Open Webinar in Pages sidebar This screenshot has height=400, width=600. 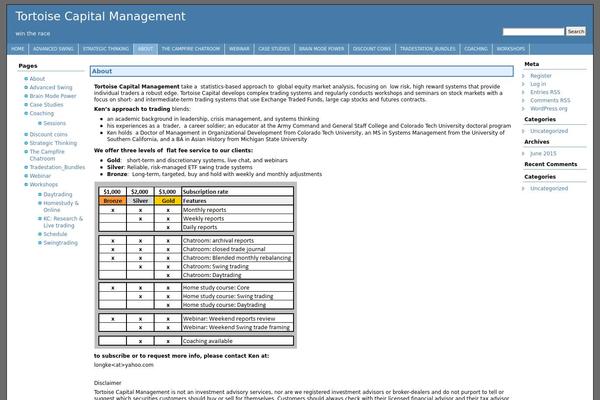click(x=40, y=176)
